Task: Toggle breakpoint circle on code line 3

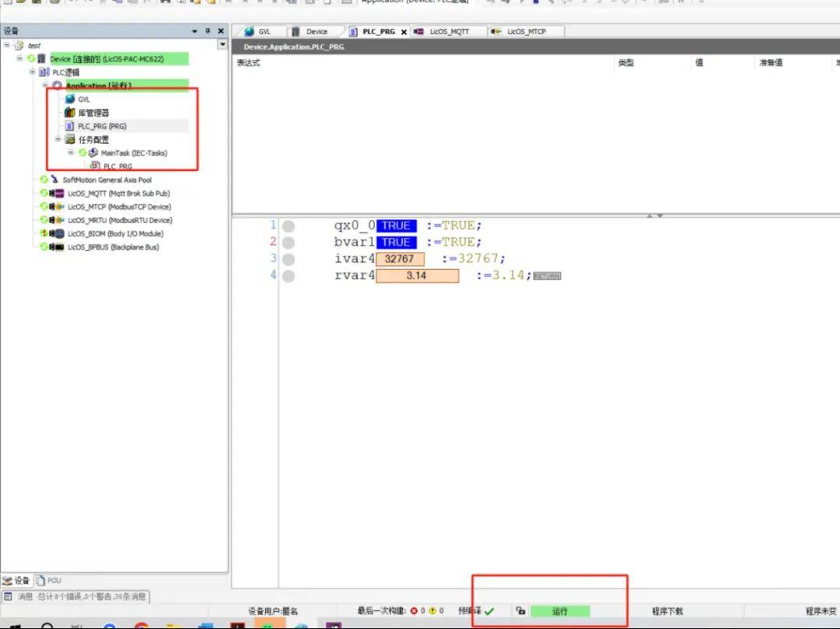Action: pyautogui.click(x=289, y=260)
